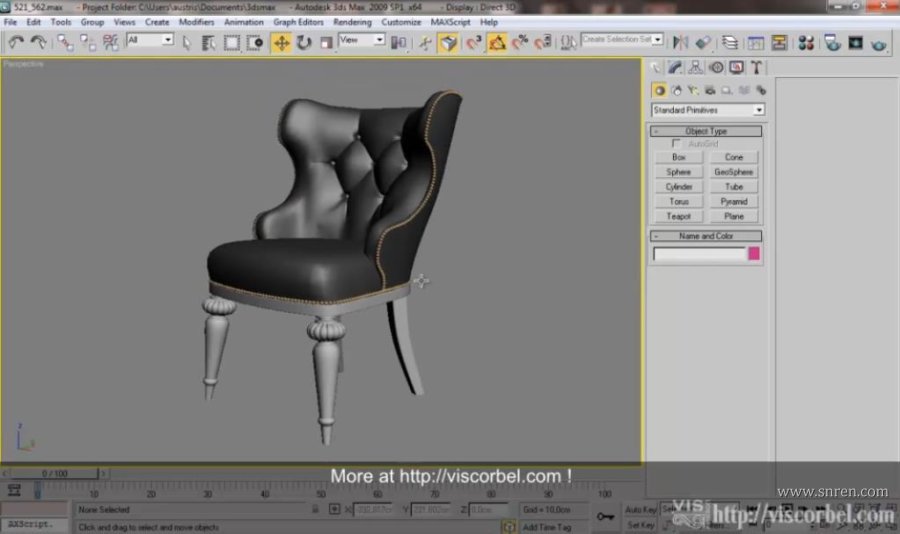The width and height of the screenshot is (900, 534).
Task: Open the Standard Primitives dropdown
Action: 707,110
